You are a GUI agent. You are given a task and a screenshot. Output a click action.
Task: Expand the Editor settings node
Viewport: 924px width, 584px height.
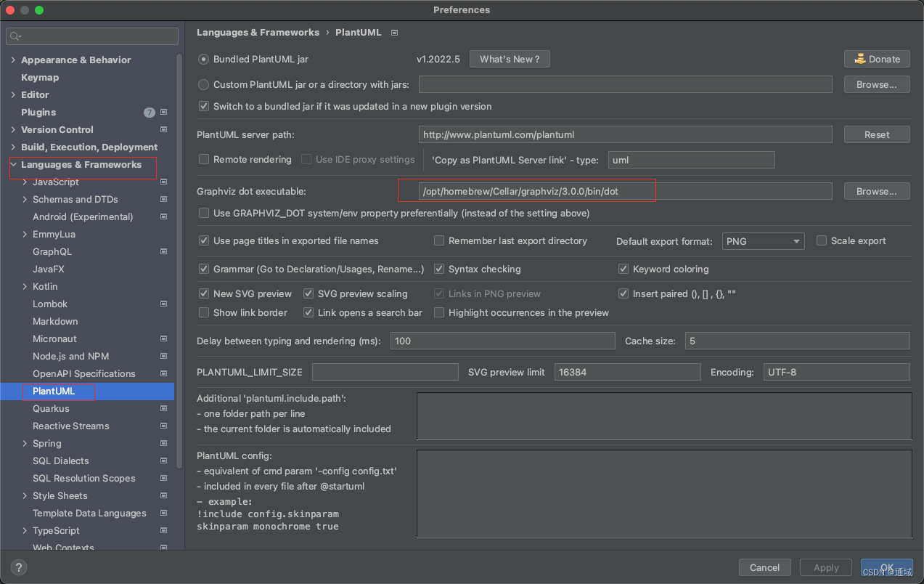(13, 94)
